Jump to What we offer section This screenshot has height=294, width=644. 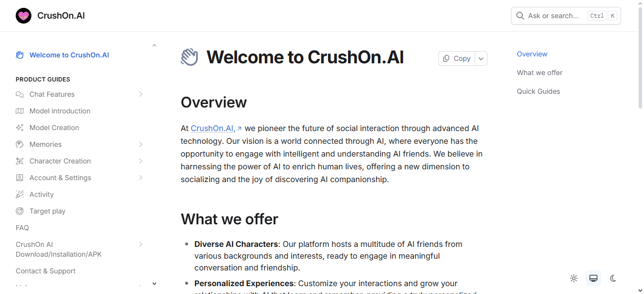(539, 73)
